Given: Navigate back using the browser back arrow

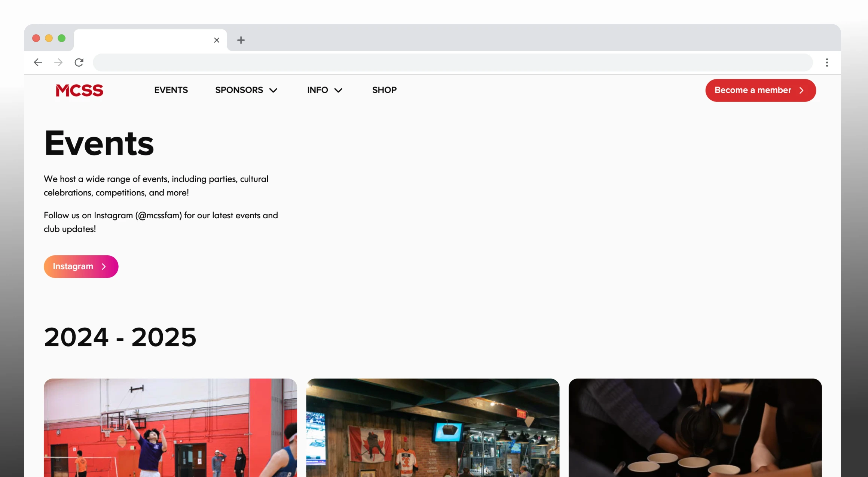Looking at the screenshot, I should click(38, 62).
